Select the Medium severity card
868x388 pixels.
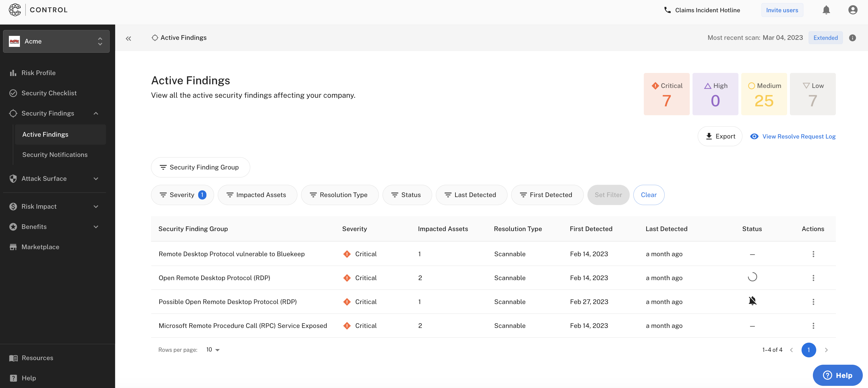point(764,94)
